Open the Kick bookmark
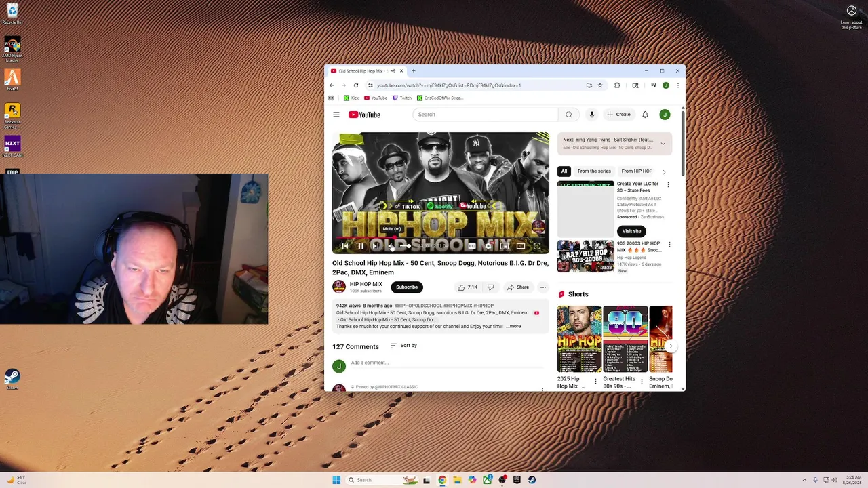 pos(351,98)
